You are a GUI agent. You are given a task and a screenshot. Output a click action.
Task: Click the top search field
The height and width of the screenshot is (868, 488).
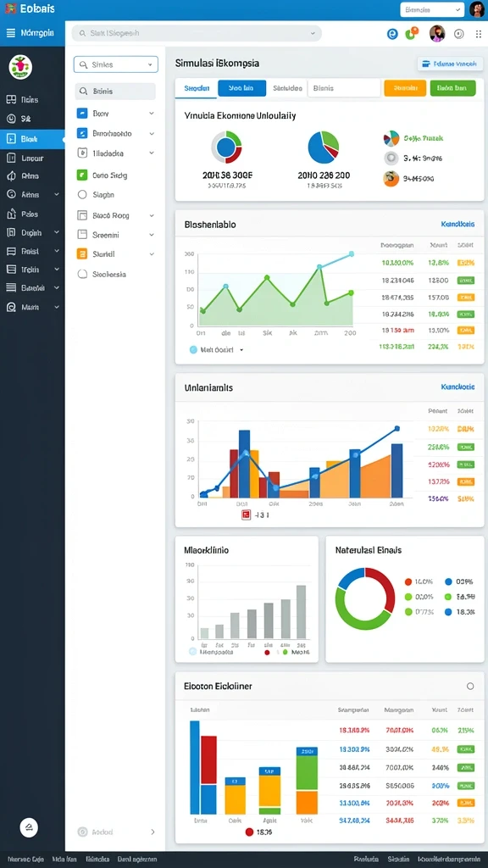click(x=197, y=33)
